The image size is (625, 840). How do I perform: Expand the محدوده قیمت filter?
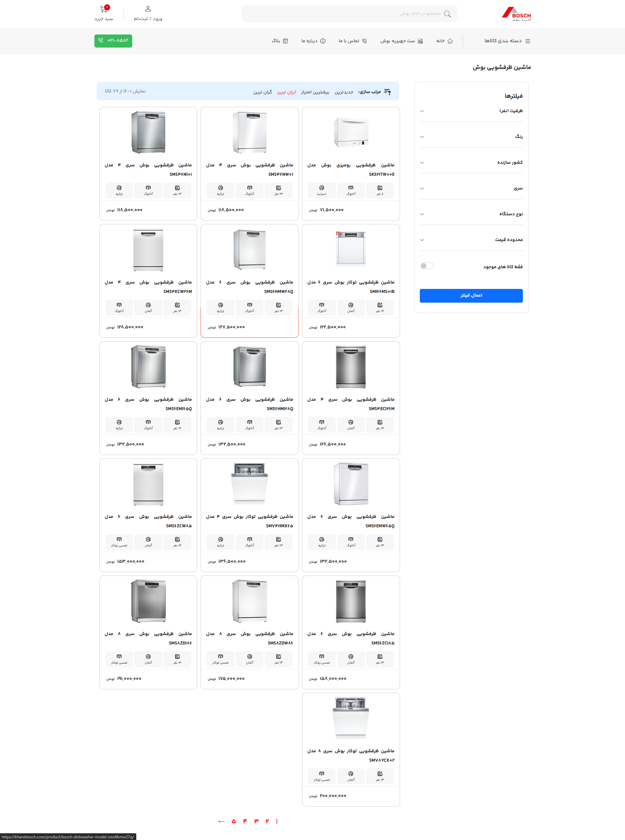coord(471,240)
